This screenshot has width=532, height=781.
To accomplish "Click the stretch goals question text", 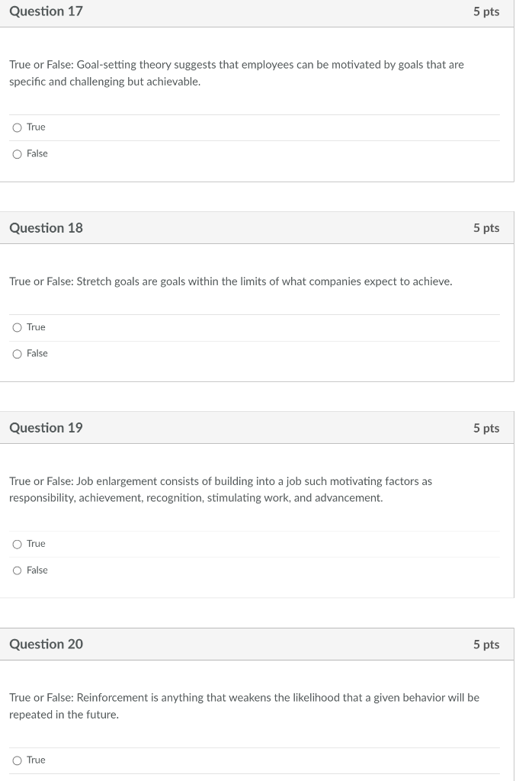I will point(231,282).
